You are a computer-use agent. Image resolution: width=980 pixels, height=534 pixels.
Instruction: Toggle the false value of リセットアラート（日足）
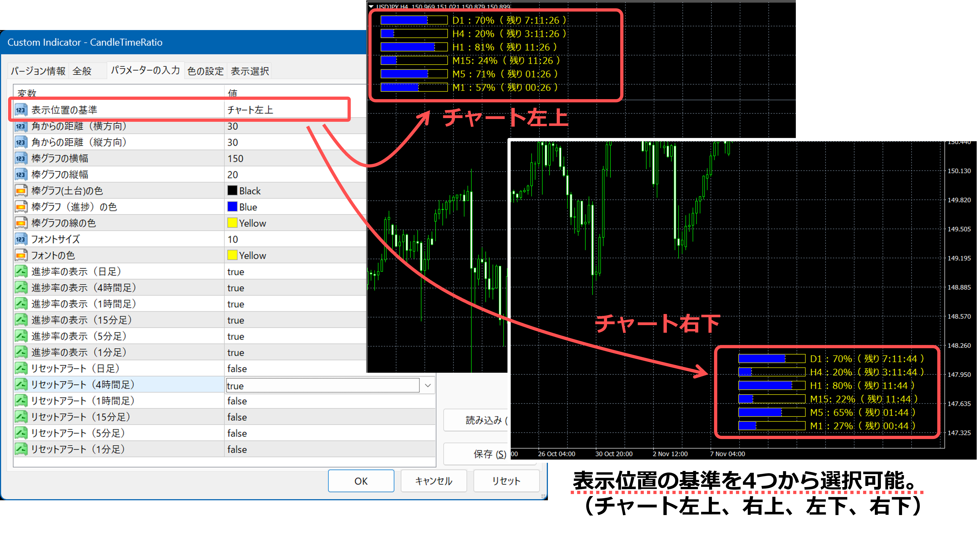[x=237, y=369]
